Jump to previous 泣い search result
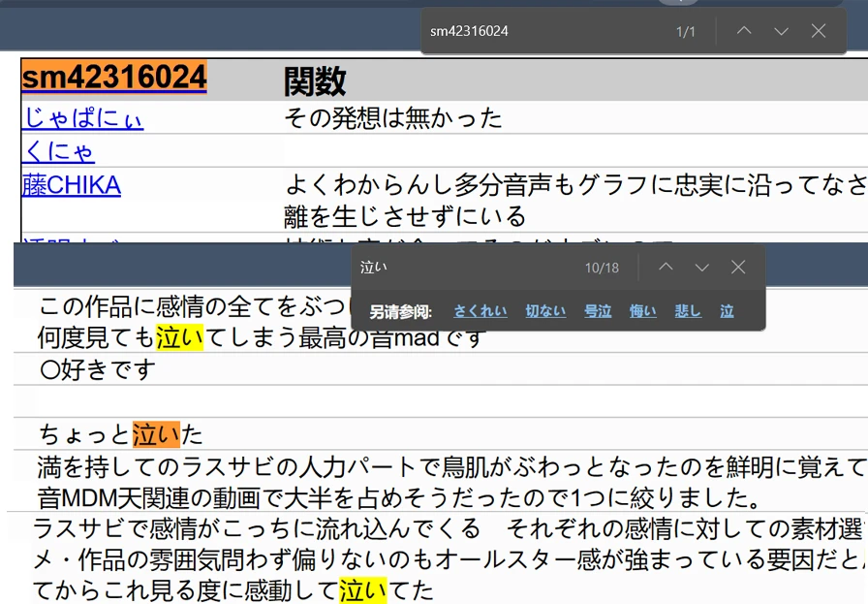This screenshot has width=868, height=604. [x=666, y=267]
